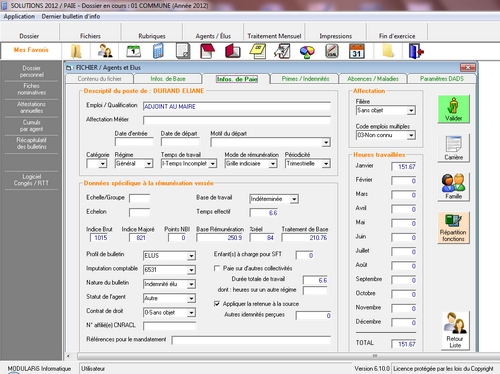The image size is (500, 374).
Task: Expand the Filière dropdown
Action: point(411,110)
